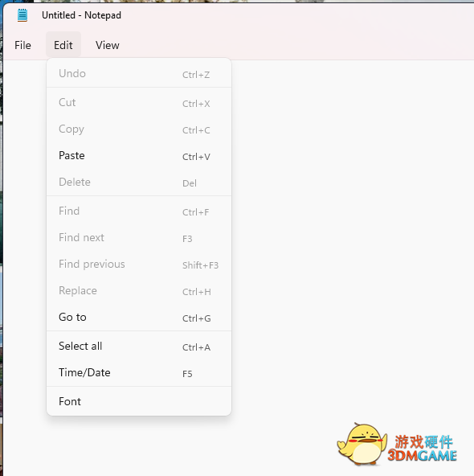Click the disabled Find next entry
This screenshot has width=474, height=476.
(x=139, y=238)
